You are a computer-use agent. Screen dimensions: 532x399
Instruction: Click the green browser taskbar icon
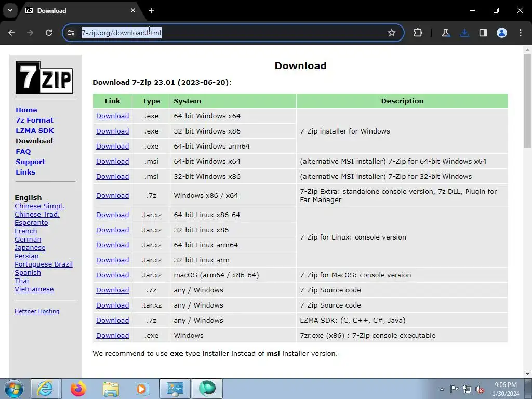(207, 389)
